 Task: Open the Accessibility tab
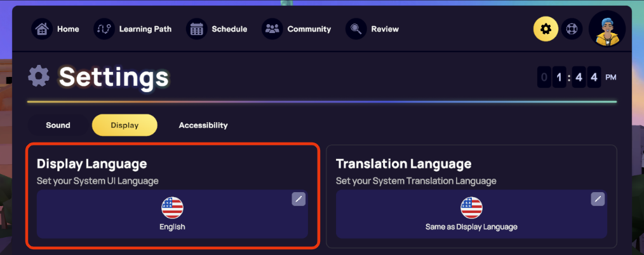pos(203,125)
